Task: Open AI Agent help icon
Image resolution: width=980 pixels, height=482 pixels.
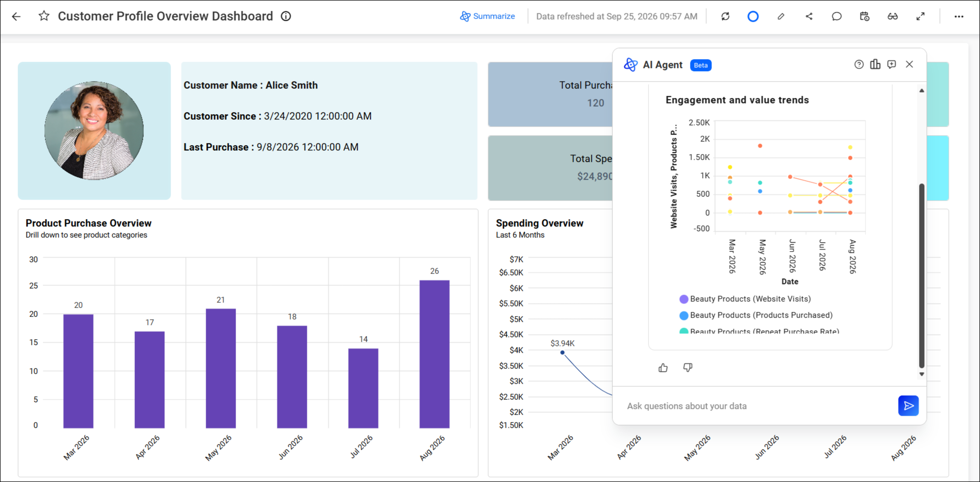Action: click(x=859, y=64)
